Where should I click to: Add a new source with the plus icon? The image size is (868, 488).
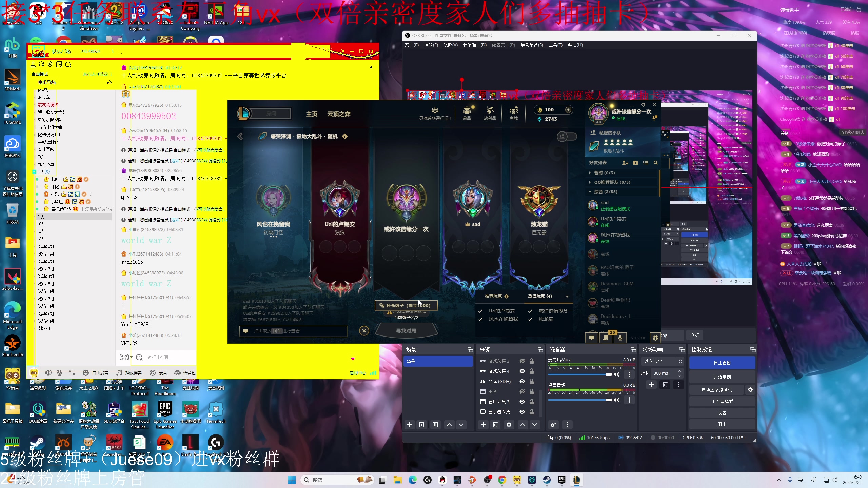point(483,425)
